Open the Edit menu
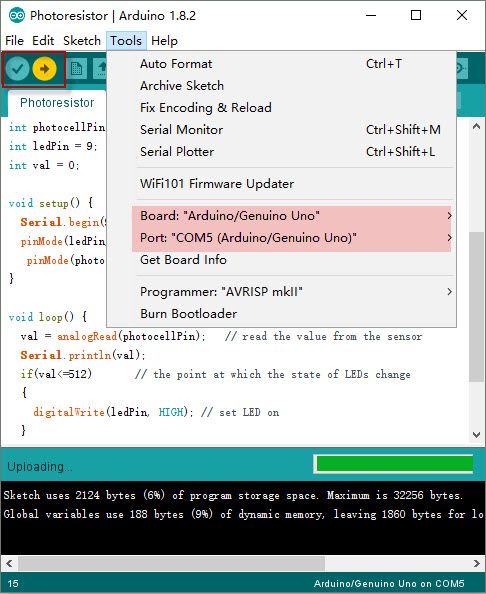 tap(43, 41)
